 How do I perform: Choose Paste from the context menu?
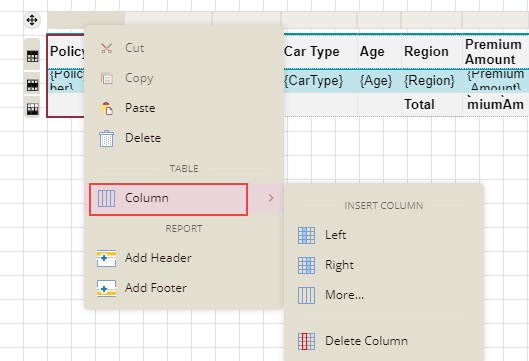point(184,108)
